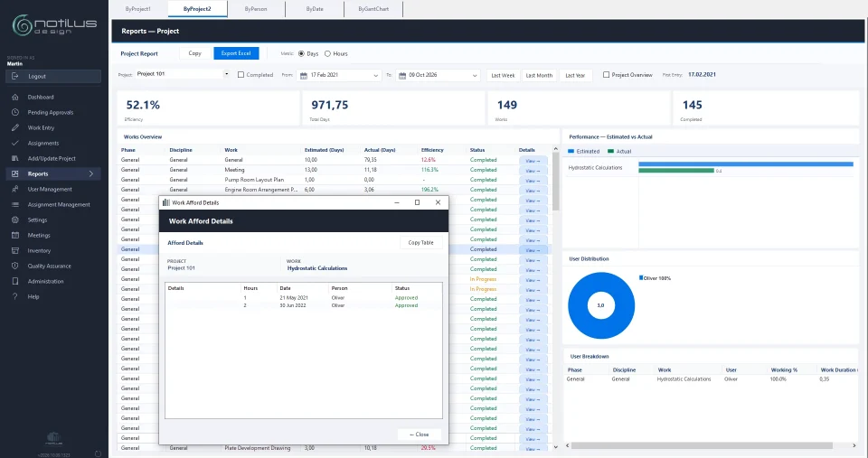Screen dimensions: 868x458
Task: Click Plate Development Drawing row
Action: [335, 448]
